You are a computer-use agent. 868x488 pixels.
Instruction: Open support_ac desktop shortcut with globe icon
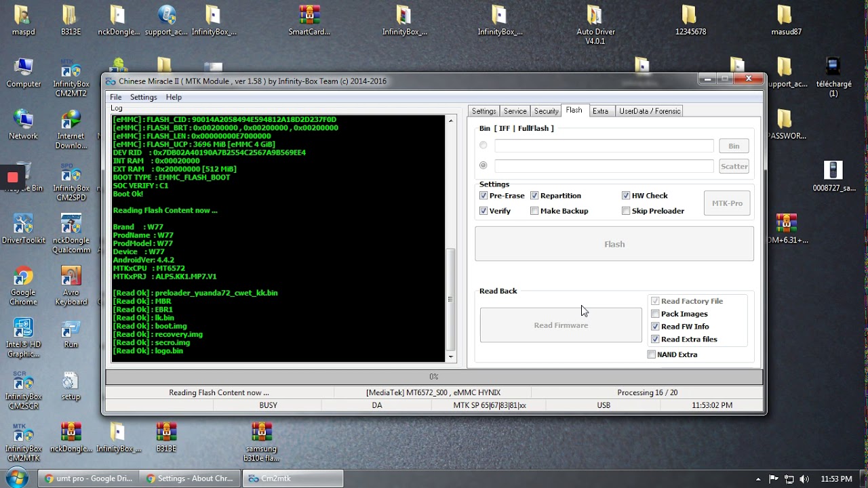(166, 20)
